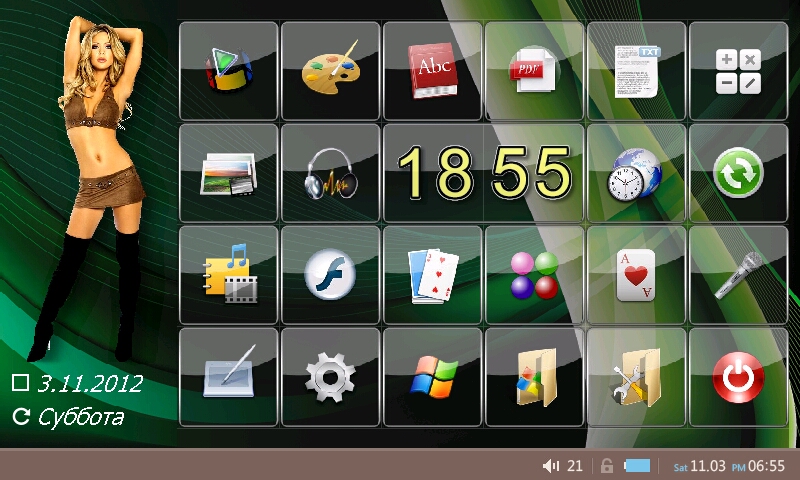Open the Abc dictionary book
Viewport: 800px width, 480px height.
pos(433,71)
